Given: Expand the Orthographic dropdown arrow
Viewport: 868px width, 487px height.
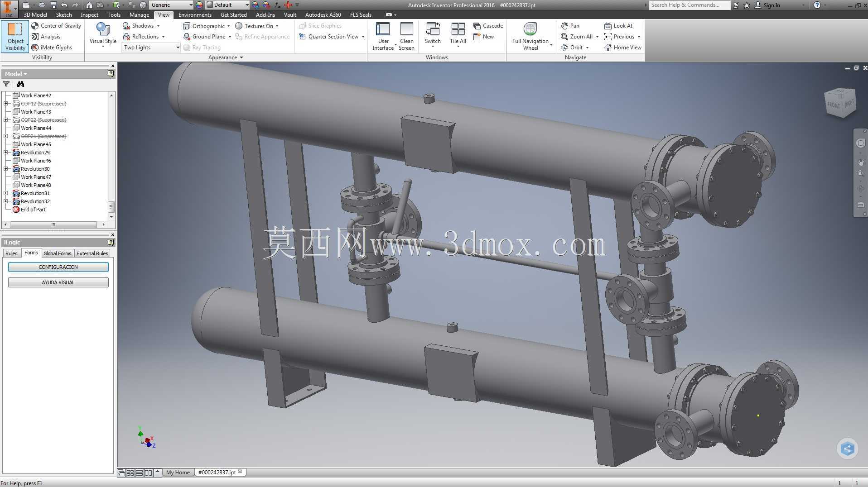Looking at the screenshot, I should pos(228,26).
